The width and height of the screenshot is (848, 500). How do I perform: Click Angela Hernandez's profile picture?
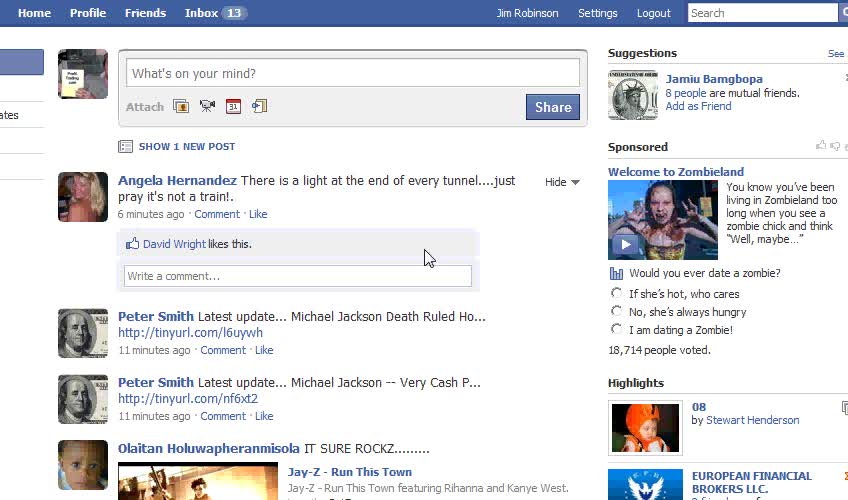[x=83, y=197]
